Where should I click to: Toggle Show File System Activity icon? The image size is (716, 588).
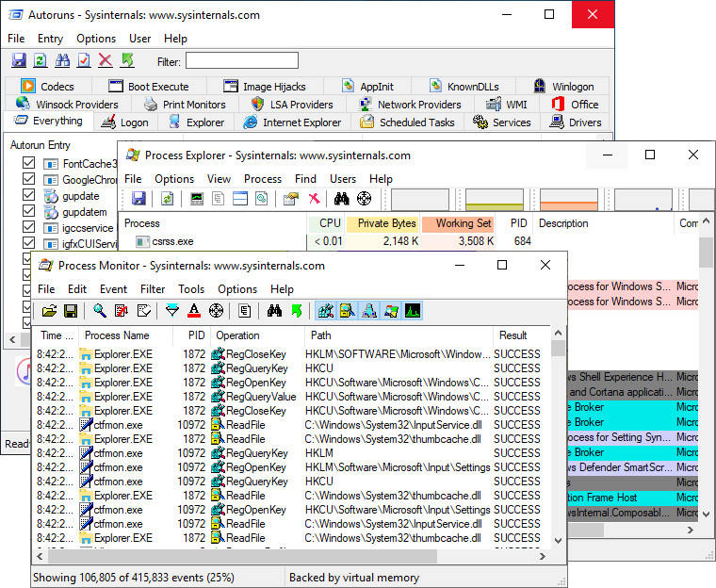tap(347, 311)
